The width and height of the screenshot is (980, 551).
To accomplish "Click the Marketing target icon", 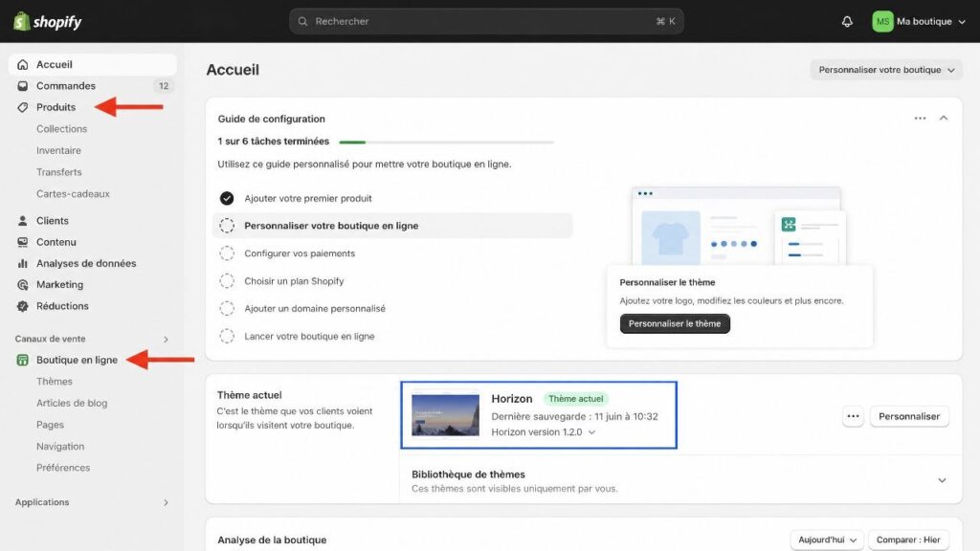I will tap(23, 284).
